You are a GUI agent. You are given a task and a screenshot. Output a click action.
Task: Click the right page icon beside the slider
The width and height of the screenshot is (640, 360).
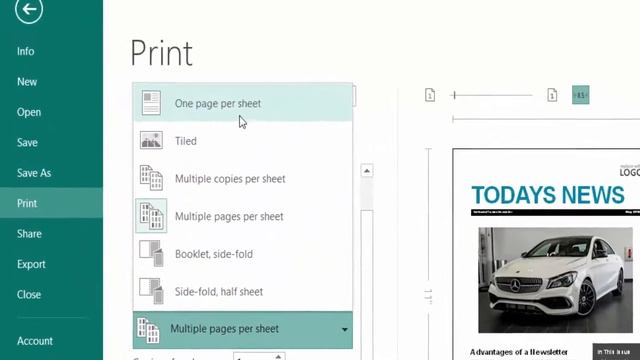552,95
